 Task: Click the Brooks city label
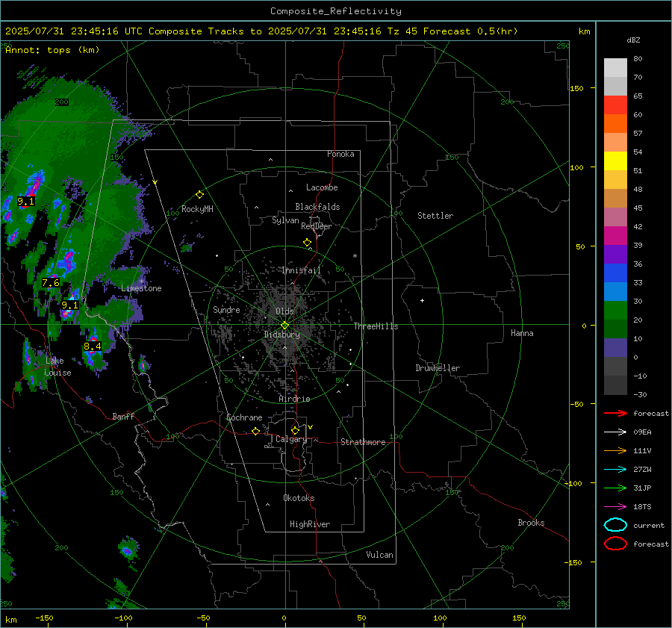coord(531,523)
